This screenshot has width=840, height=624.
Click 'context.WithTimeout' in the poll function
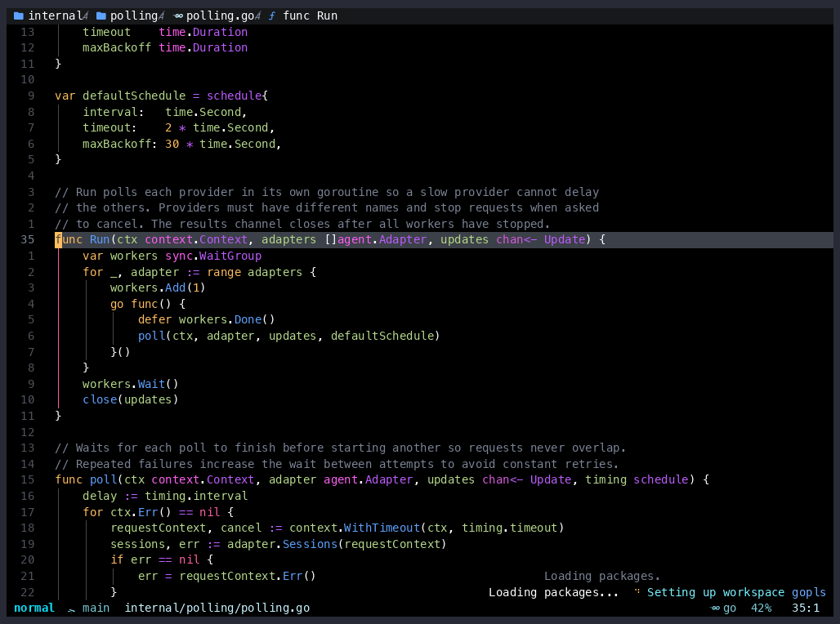[355, 528]
